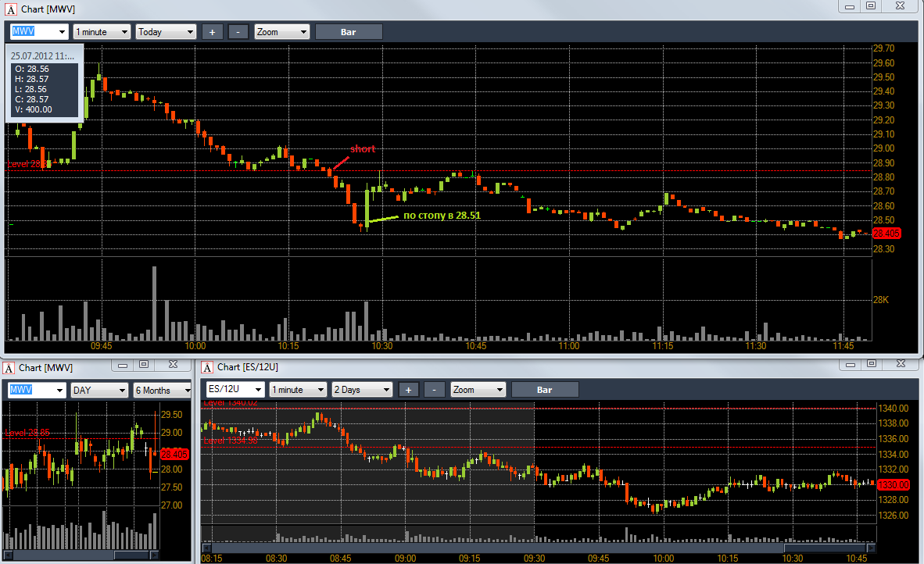This screenshot has width=924, height=564.
Task: Click the Bar button on the top MWV chart
Action: 349,32
